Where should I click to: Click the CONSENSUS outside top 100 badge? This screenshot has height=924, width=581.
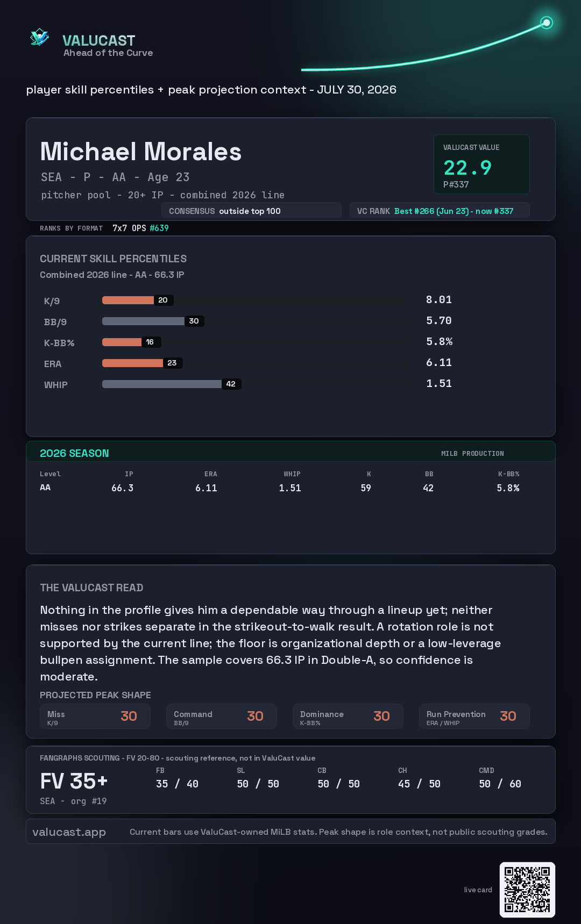click(251, 211)
